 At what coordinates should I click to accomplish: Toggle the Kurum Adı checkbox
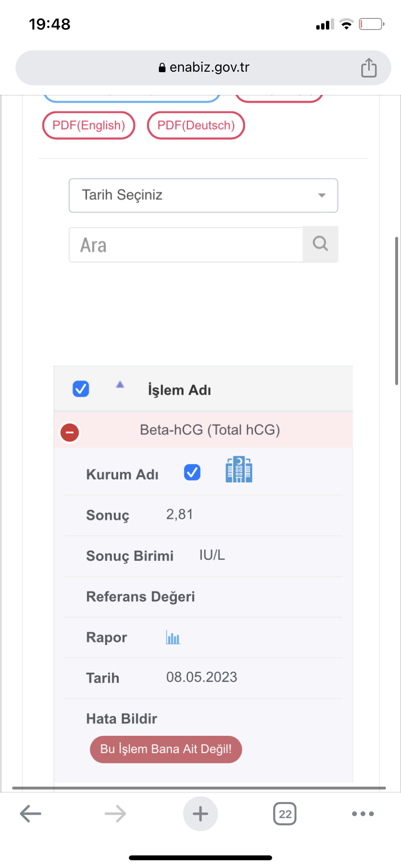point(192,472)
